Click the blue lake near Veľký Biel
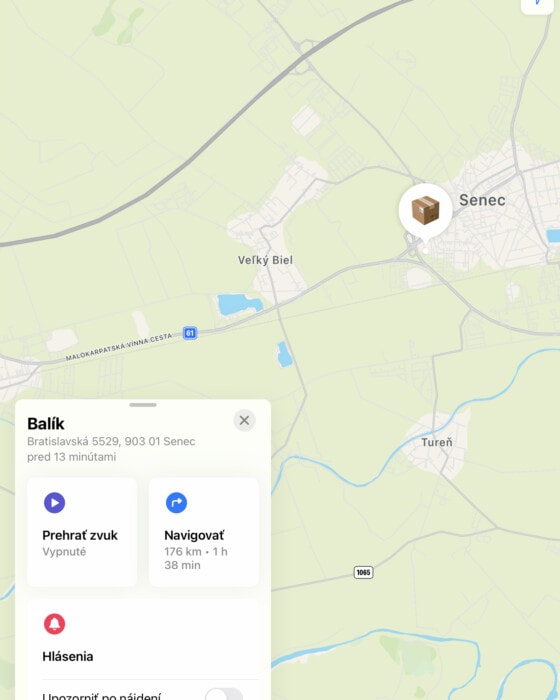 click(x=239, y=304)
